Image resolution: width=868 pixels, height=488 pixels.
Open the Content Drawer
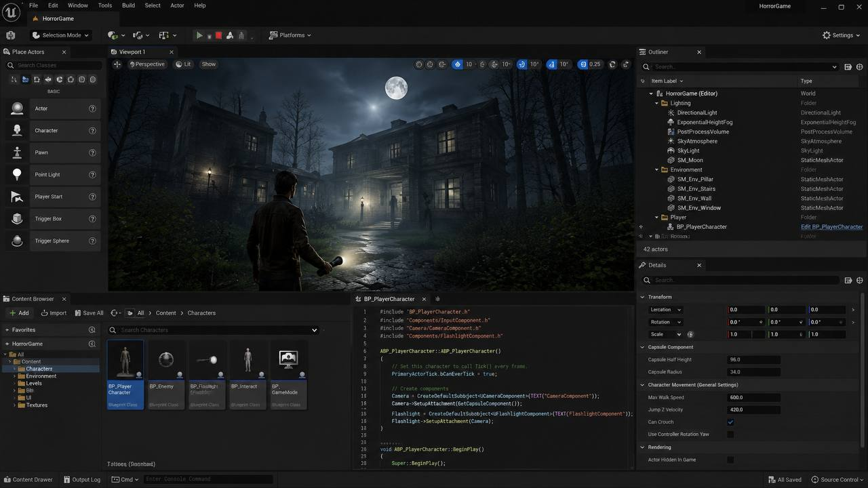tap(28, 480)
